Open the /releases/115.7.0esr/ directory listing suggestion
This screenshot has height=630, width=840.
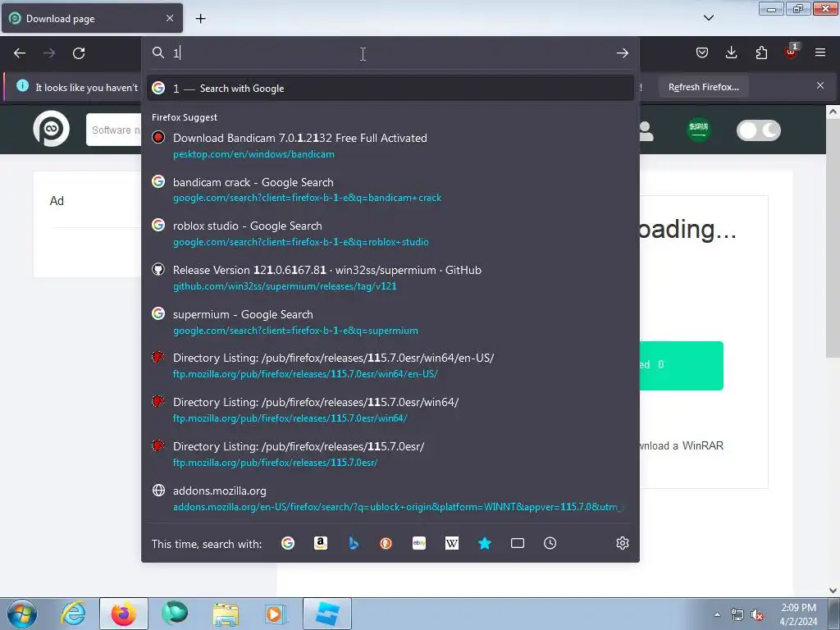(x=390, y=454)
